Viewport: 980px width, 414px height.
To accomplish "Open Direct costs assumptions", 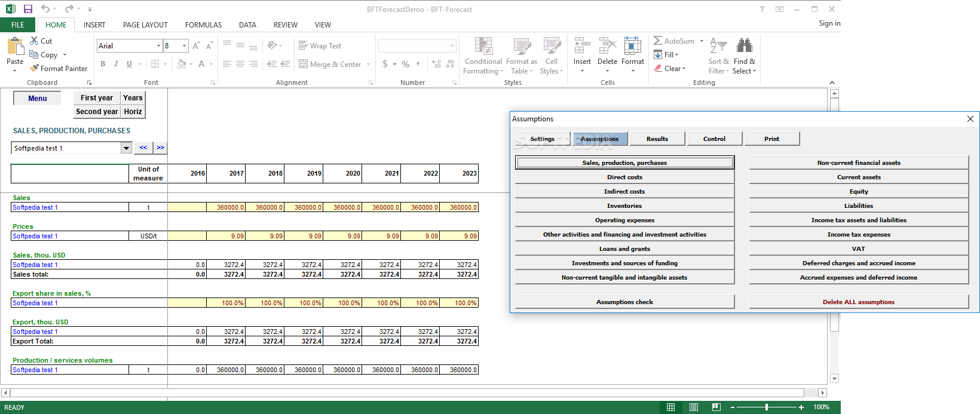I will [x=624, y=177].
